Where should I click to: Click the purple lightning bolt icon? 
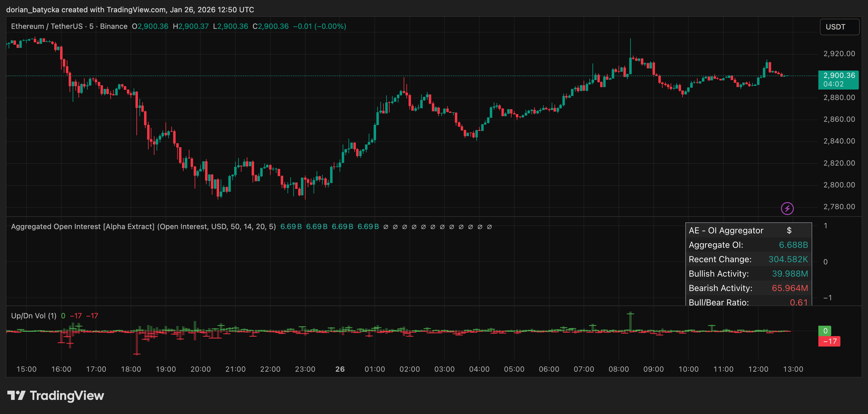787,208
